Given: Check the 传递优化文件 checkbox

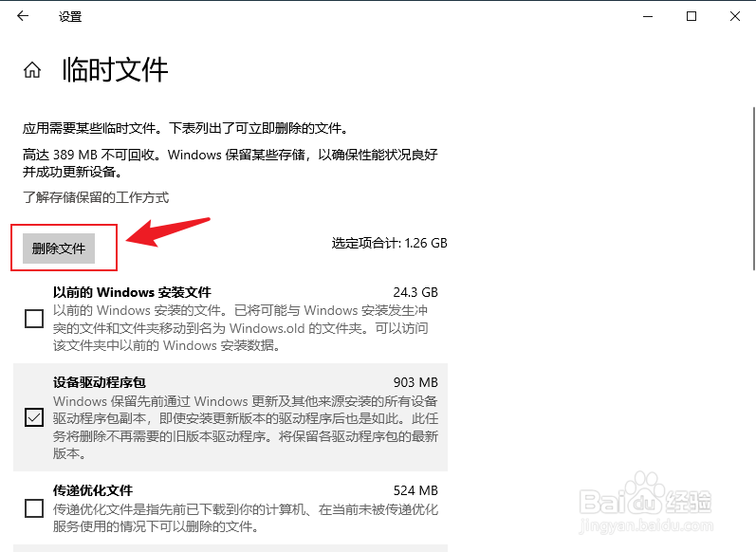Looking at the screenshot, I should click(x=34, y=508).
